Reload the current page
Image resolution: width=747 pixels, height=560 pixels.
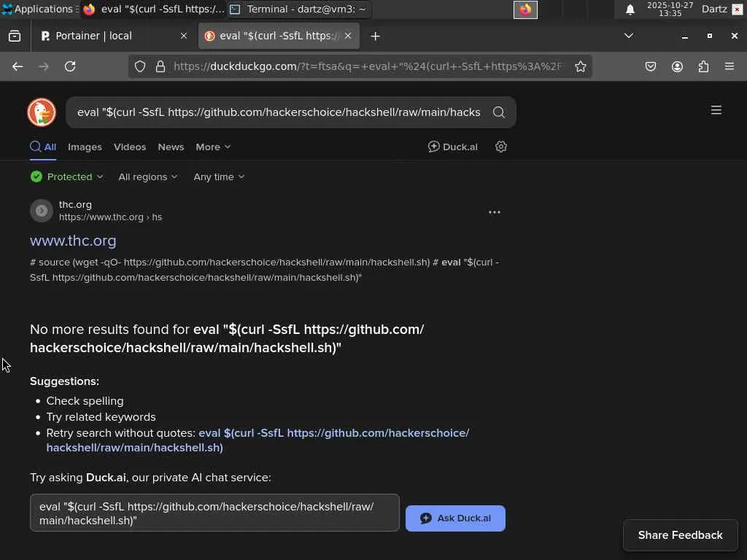(x=70, y=66)
